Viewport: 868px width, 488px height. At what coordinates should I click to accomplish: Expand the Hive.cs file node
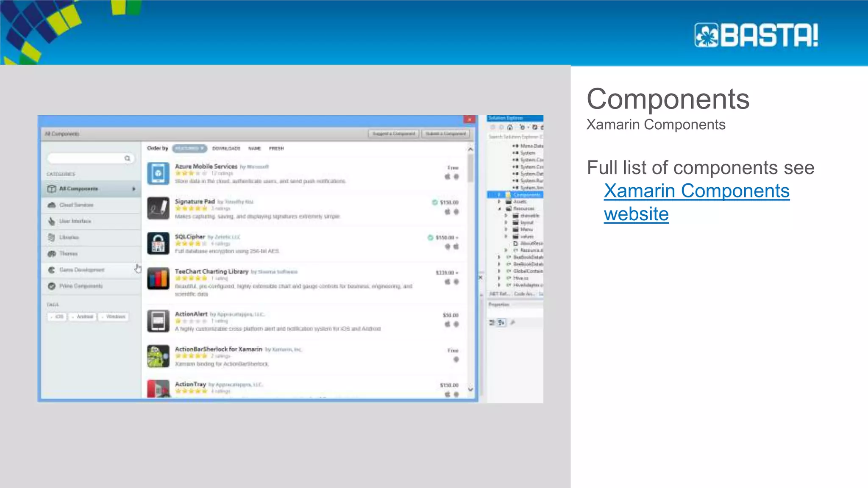(x=499, y=278)
